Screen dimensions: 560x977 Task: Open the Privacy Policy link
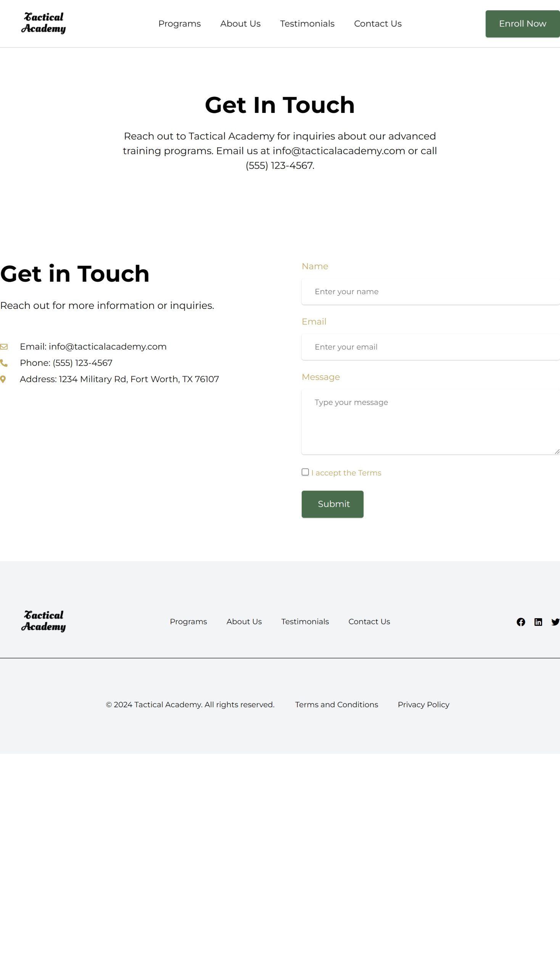coord(423,705)
